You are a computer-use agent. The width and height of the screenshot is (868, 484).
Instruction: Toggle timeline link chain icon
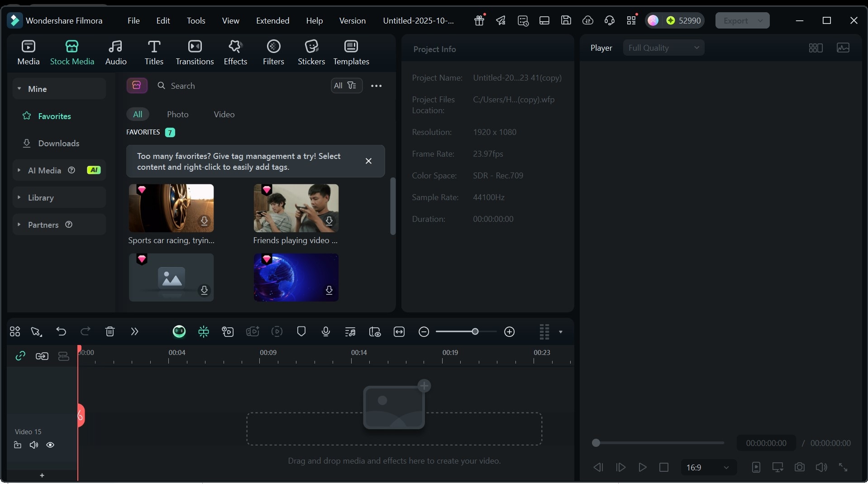(x=20, y=356)
